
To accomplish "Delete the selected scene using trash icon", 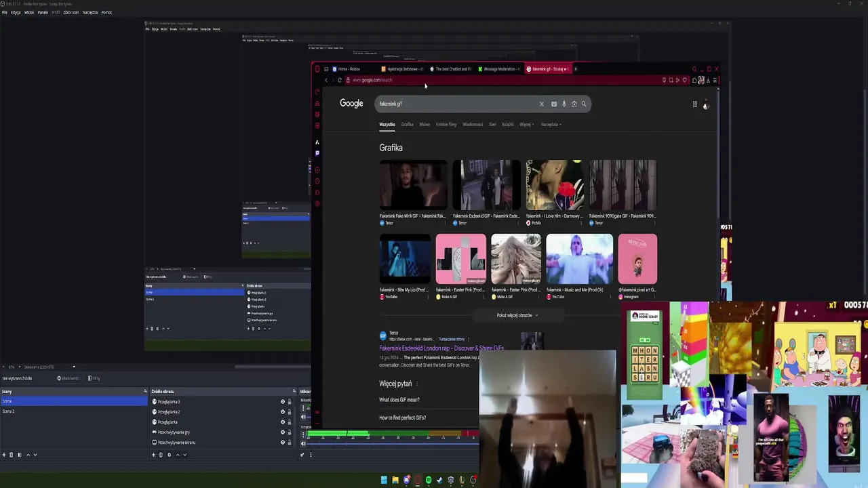I will [11, 455].
